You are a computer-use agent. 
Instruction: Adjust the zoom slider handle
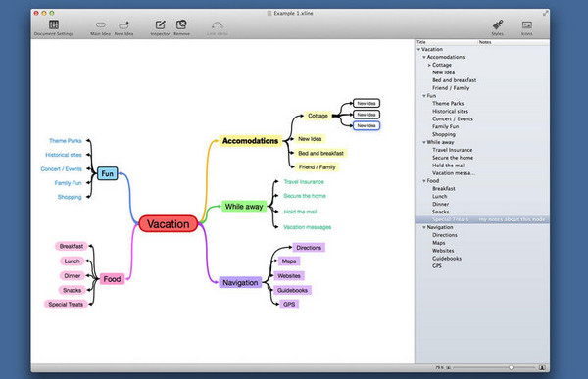(x=511, y=368)
